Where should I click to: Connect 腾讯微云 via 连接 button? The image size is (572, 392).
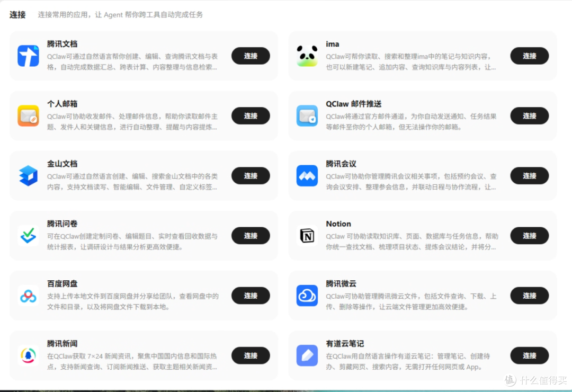point(529,296)
